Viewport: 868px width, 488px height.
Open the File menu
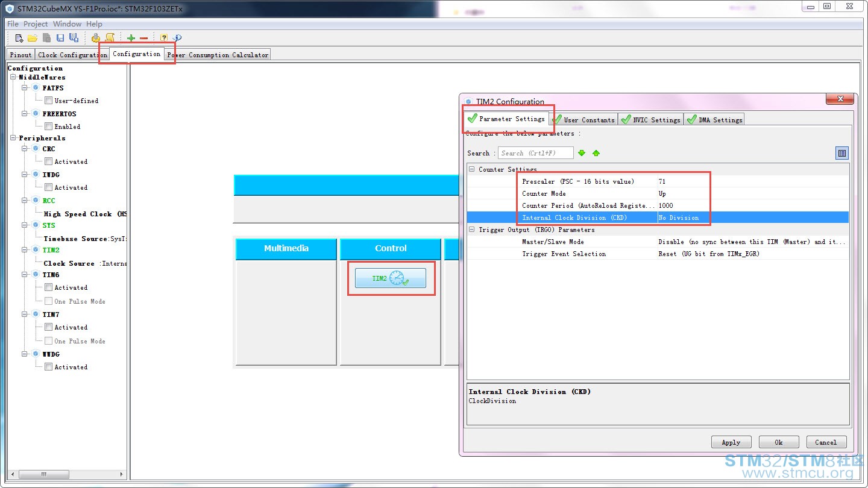coord(13,24)
